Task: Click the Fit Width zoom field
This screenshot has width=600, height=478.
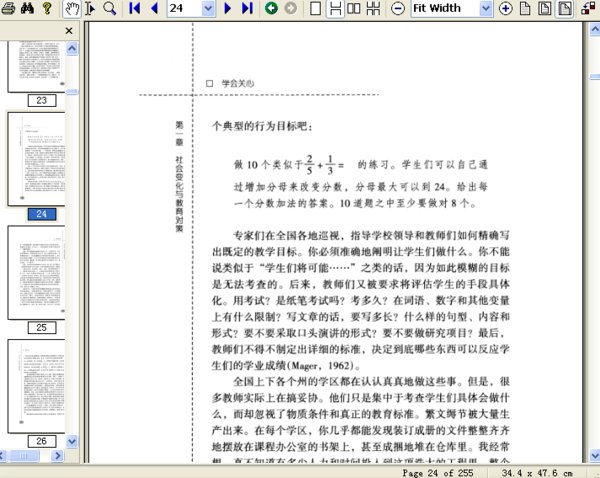Action: click(x=445, y=8)
